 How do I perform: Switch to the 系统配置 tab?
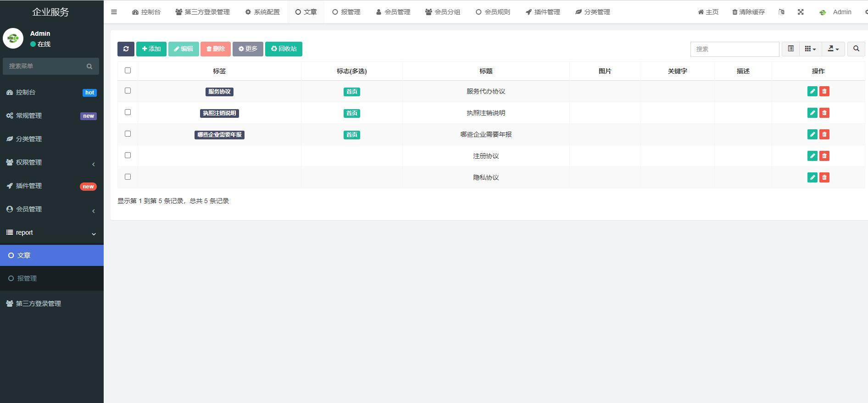tap(262, 12)
